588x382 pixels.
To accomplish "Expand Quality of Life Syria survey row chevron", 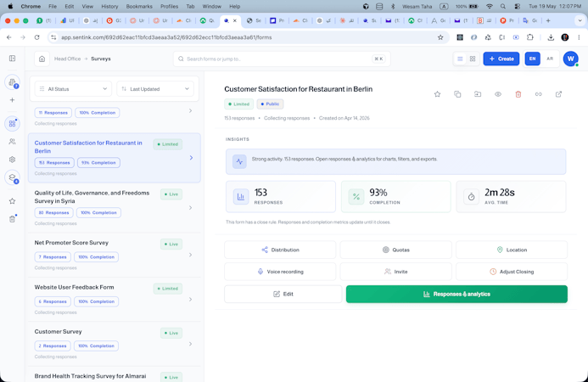I will pos(191,207).
